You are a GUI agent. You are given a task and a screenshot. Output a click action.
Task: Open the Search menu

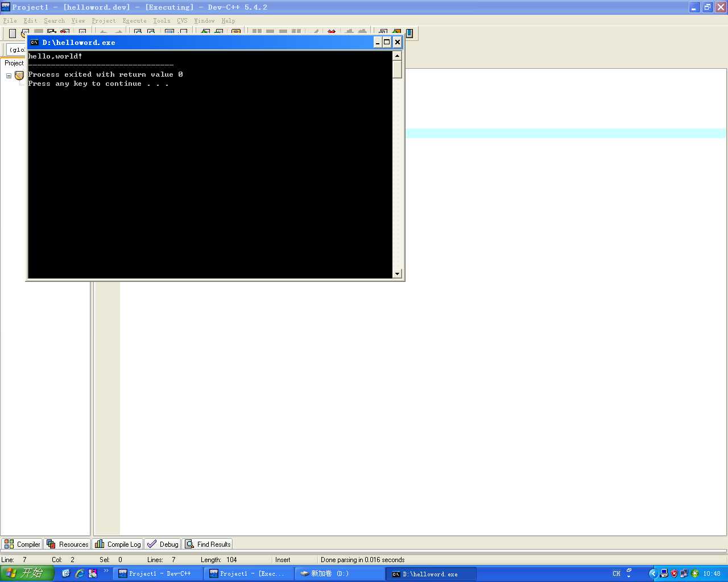54,20
